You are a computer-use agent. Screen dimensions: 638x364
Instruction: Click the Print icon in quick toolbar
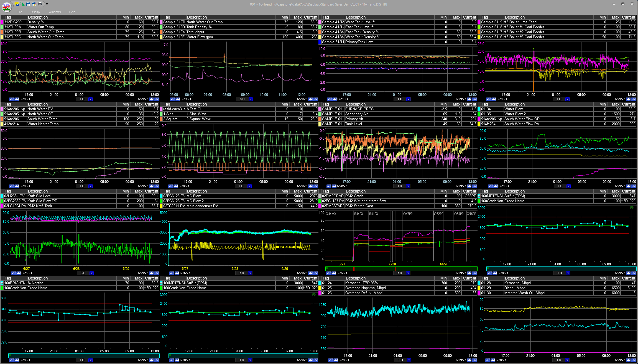[x=40, y=4]
